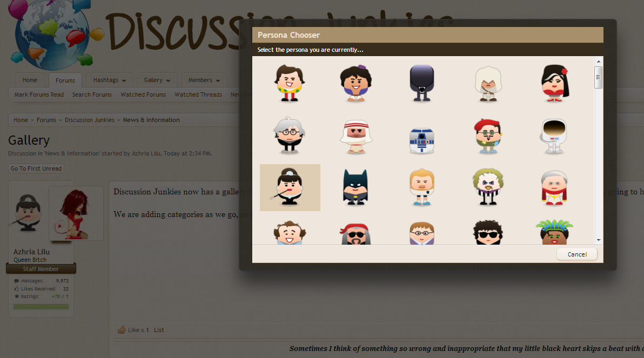Select the woman with red flower persona

[554, 83]
